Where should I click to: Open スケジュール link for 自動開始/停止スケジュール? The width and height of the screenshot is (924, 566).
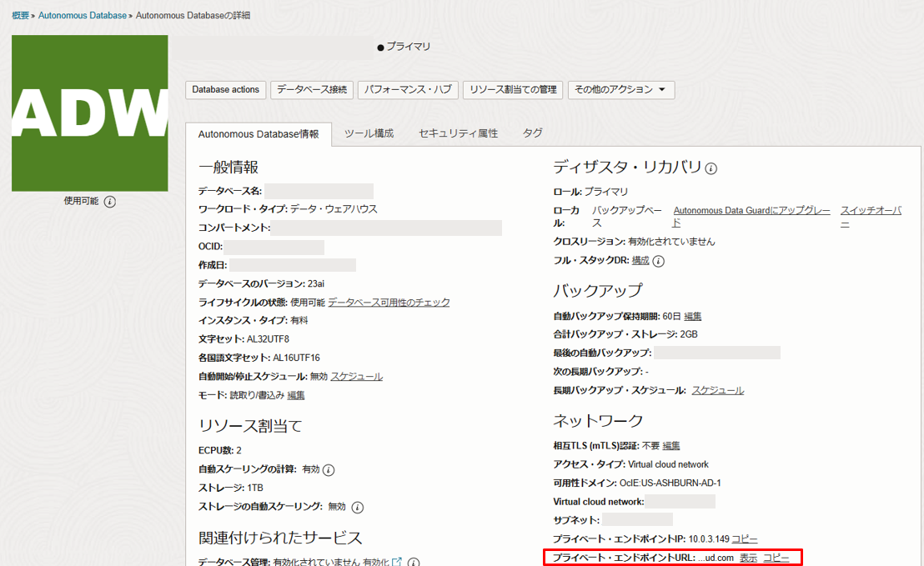[357, 376]
